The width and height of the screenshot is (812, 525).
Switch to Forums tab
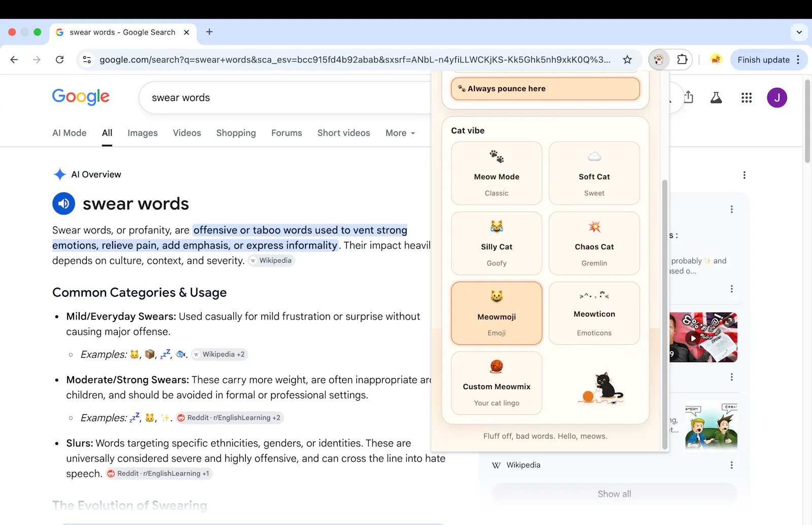[x=286, y=133]
